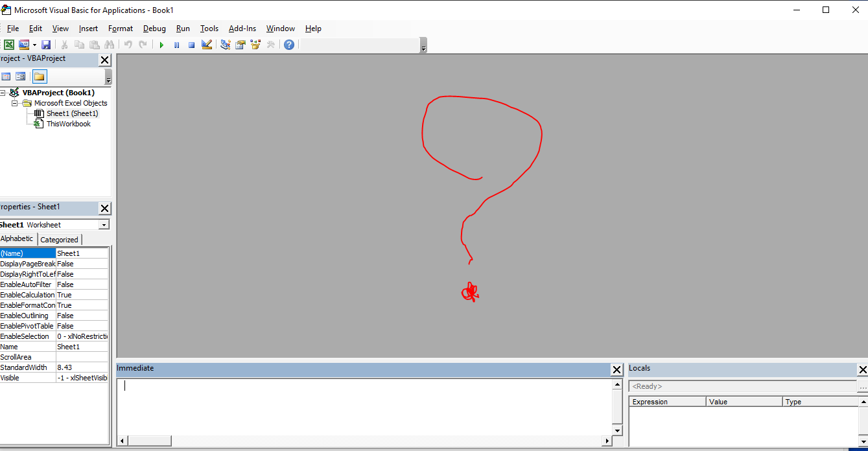This screenshot has height=451, width=868.
Task: Click the View Microsoft Excel icon
Action: point(9,45)
